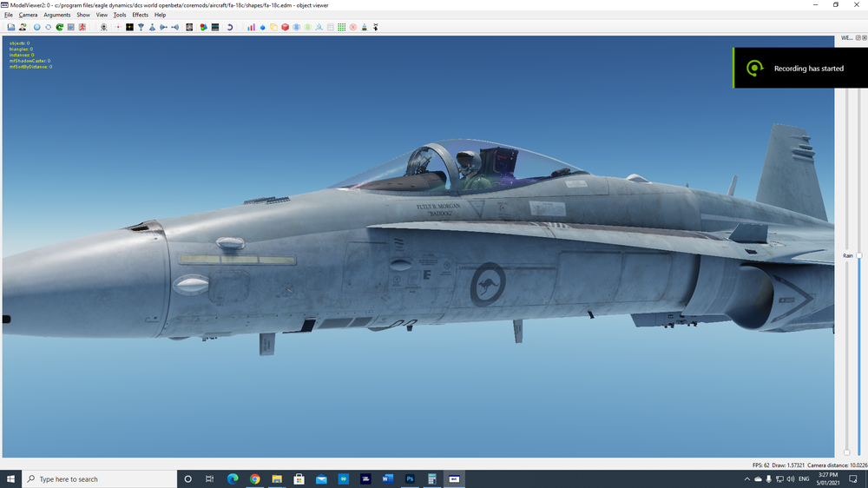Show hidden system tray icons
Image resolution: width=868 pixels, height=488 pixels.
[x=746, y=479]
